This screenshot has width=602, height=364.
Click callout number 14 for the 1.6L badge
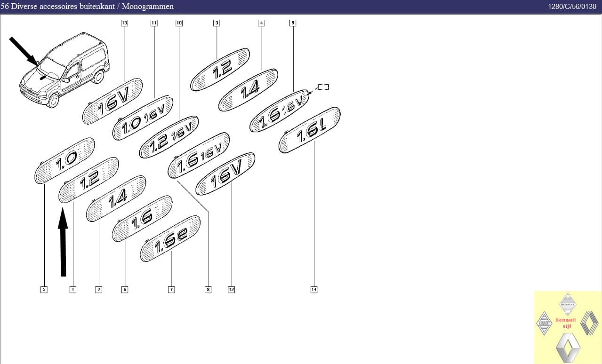click(314, 290)
